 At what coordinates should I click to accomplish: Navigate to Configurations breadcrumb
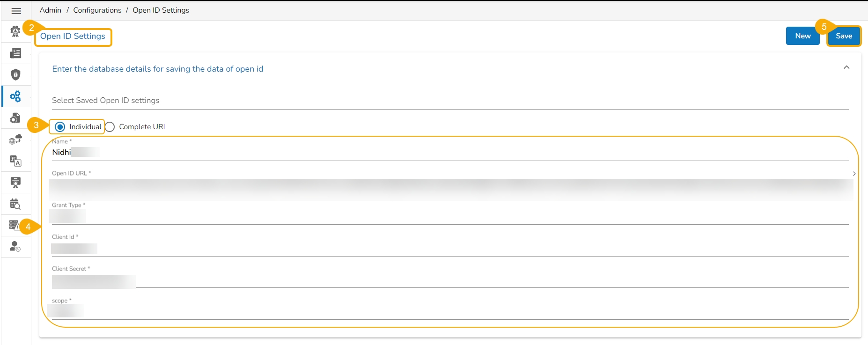tap(97, 10)
